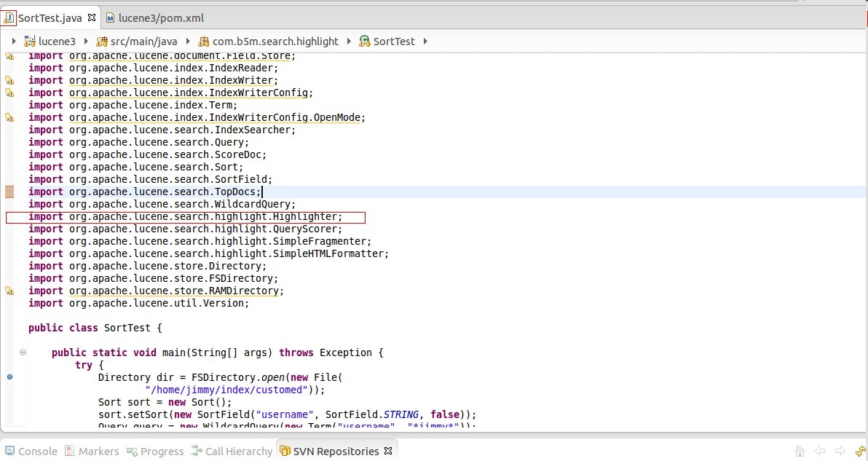Click the 'public static void main' line
Screen dimensions: 868x461
pyautogui.click(x=218, y=352)
